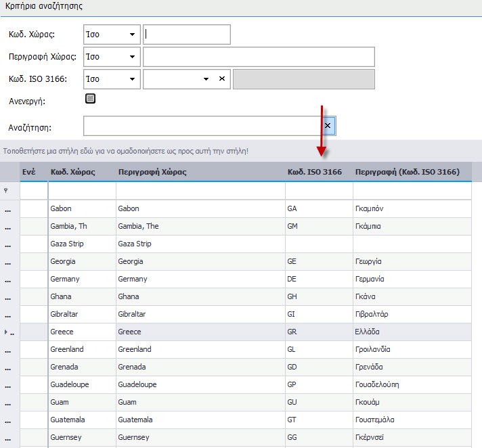Toggle the Ανενεργή checkbox
This screenshot has height=448, width=482.
(90, 99)
